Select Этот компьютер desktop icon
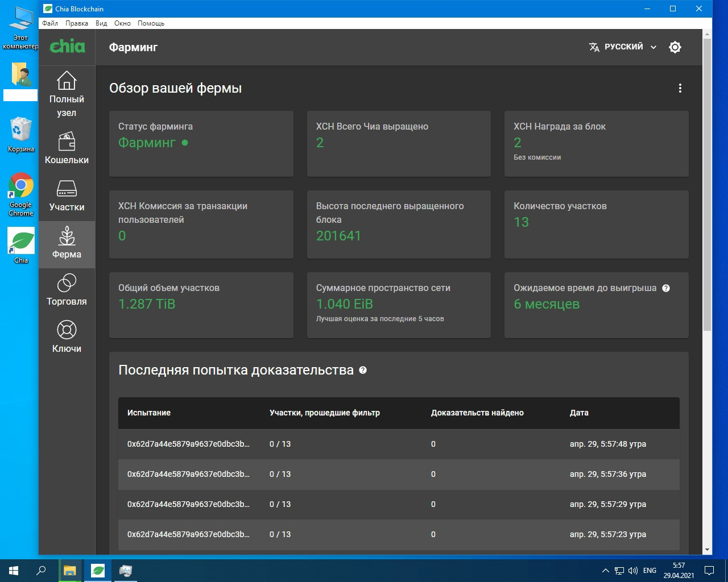Screen dimensions: 728x582 (x=20, y=28)
